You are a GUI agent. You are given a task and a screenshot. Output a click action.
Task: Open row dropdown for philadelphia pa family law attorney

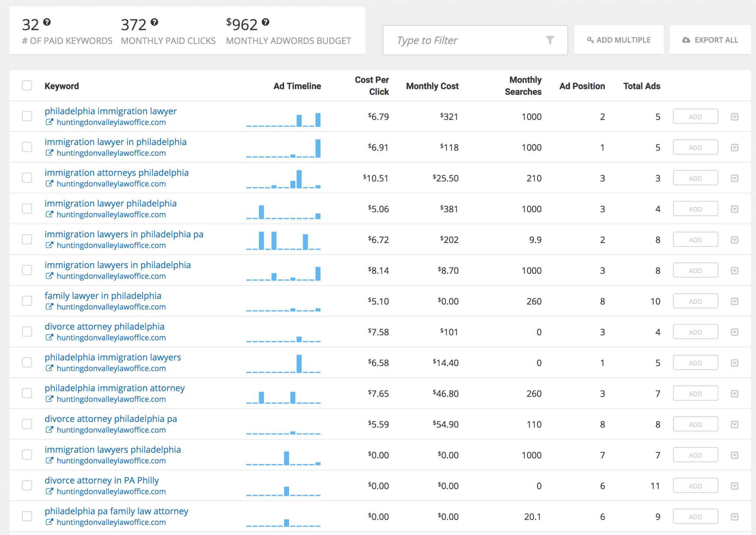pyautogui.click(x=734, y=517)
